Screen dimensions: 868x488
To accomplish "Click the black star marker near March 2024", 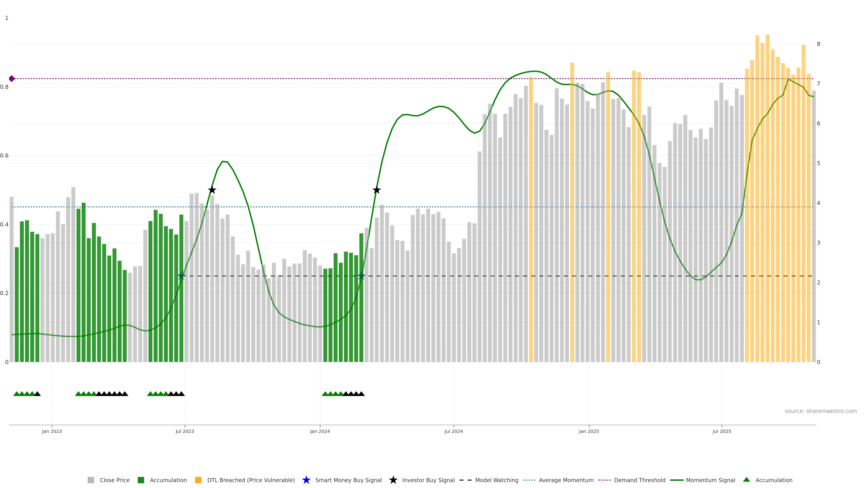I will coord(377,190).
